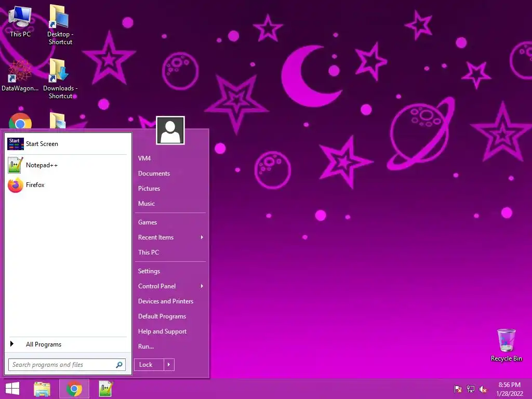This screenshot has width=532, height=399.
Task: Open the Recycle Bin on desktop
Action: [x=506, y=345]
